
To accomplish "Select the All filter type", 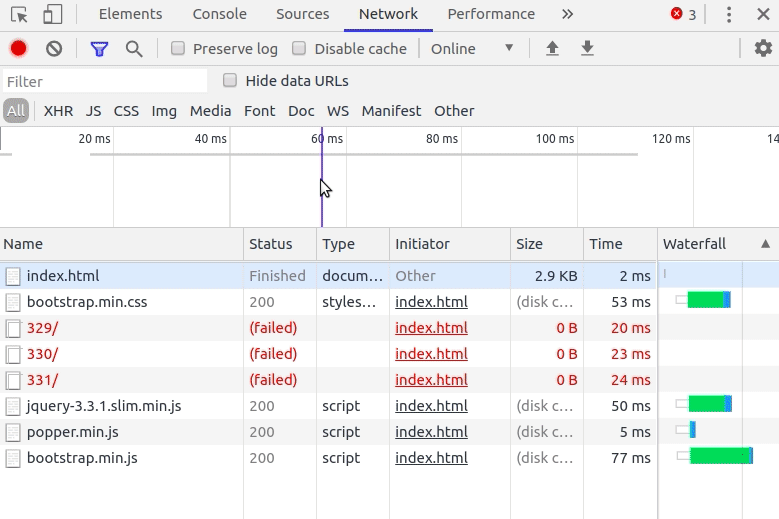I will point(16,111).
